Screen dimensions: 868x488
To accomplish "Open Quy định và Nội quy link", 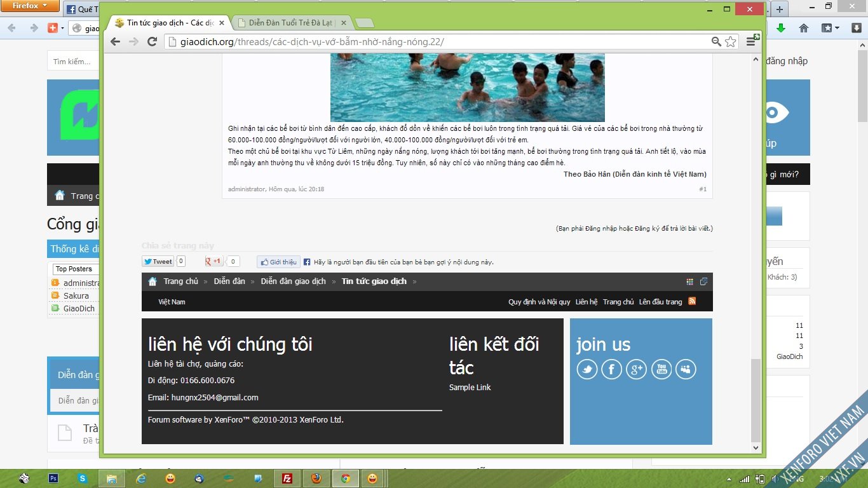I will (x=539, y=302).
